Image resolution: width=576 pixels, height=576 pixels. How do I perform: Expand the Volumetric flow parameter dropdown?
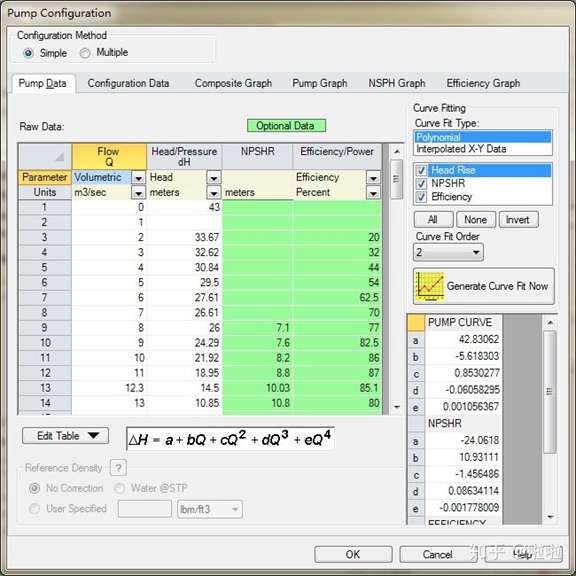click(138, 178)
